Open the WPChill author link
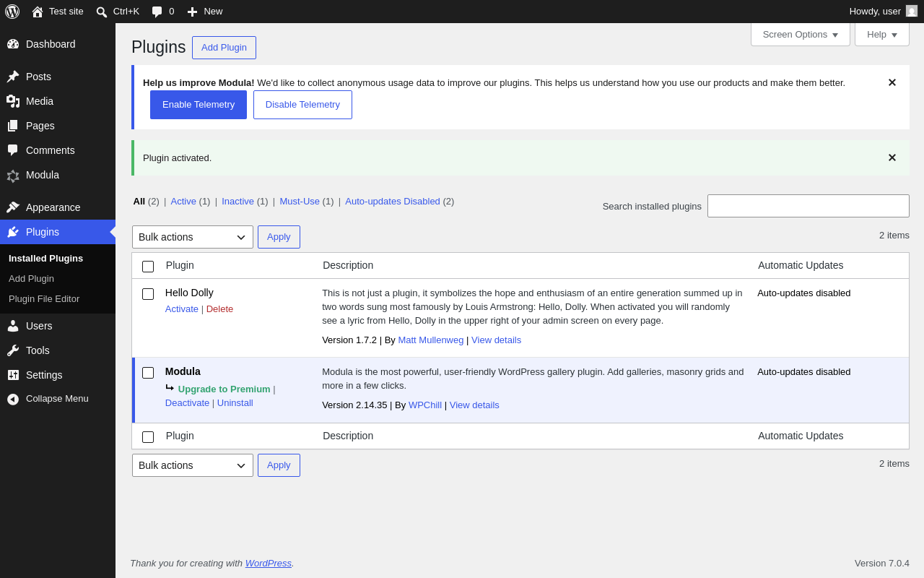The width and height of the screenshot is (924, 578). coord(425,405)
